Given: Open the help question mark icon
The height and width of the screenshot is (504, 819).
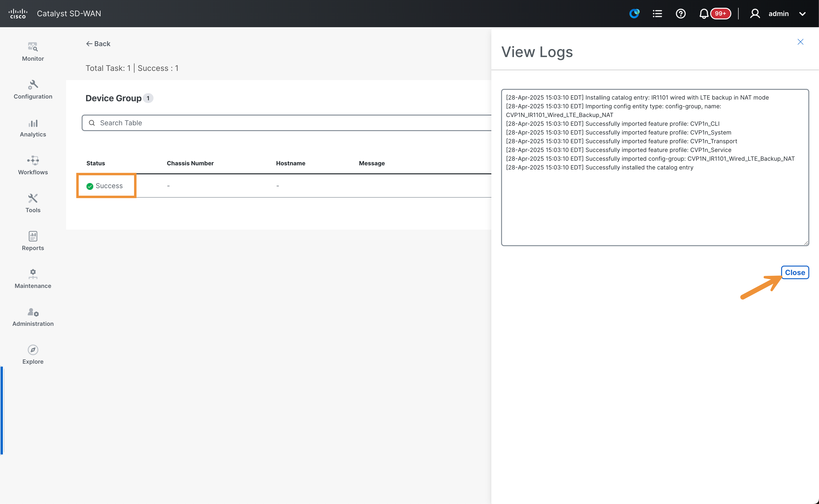Looking at the screenshot, I should coord(681,14).
